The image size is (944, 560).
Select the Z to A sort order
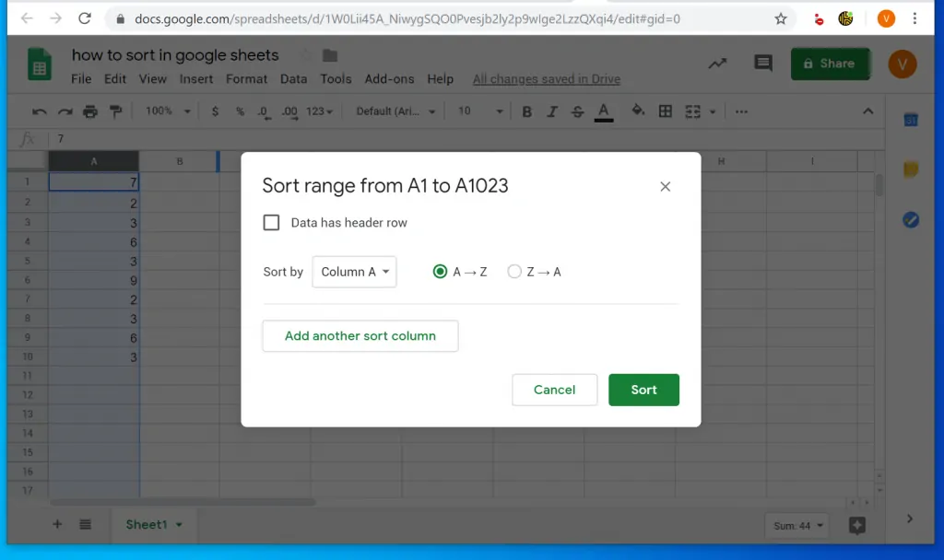[513, 272]
